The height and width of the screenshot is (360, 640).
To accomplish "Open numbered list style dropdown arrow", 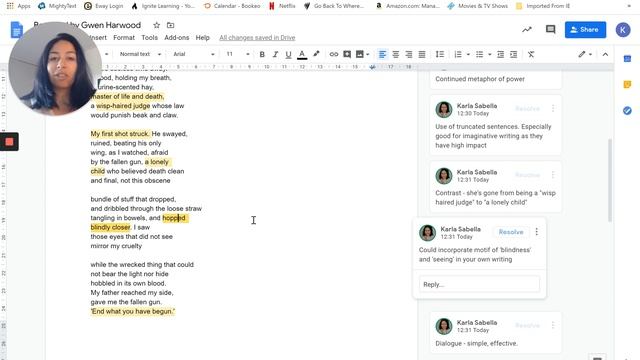I will [468, 54].
